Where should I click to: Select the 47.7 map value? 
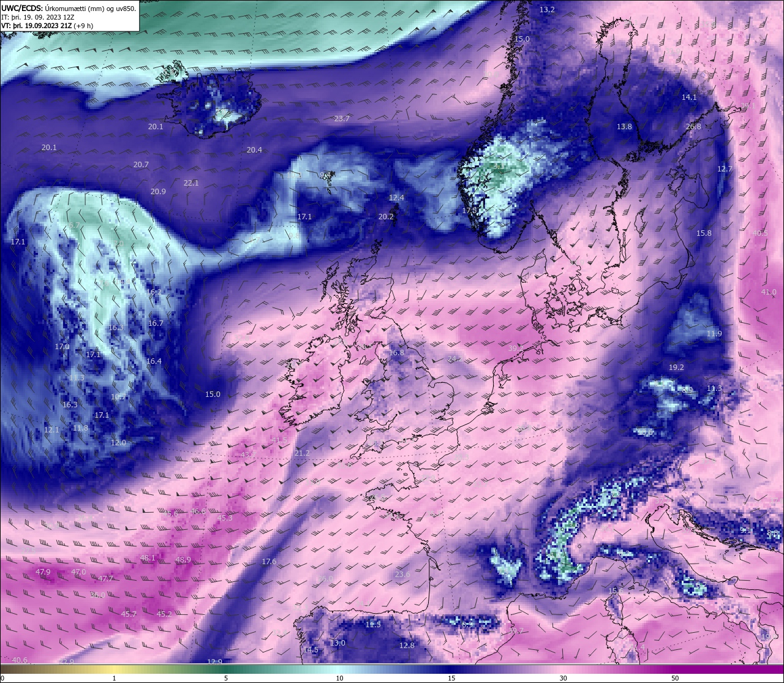(105, 579)
